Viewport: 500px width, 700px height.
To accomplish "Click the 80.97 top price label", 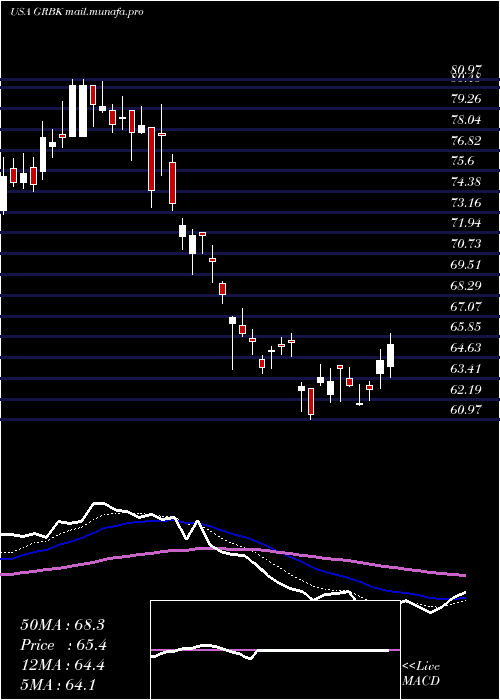I will pyautogui.click(x=467, y=70).
